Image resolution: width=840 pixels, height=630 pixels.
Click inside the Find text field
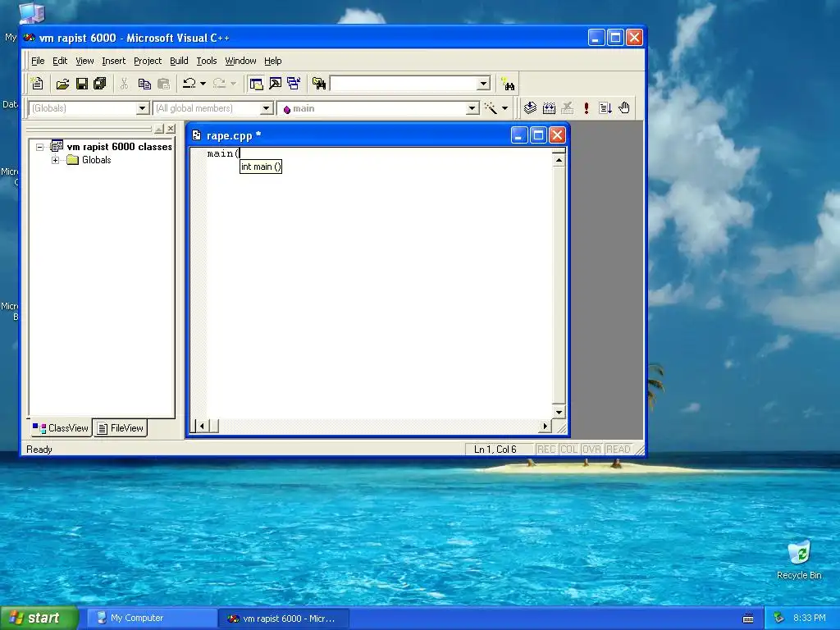[x=404, y=84]
